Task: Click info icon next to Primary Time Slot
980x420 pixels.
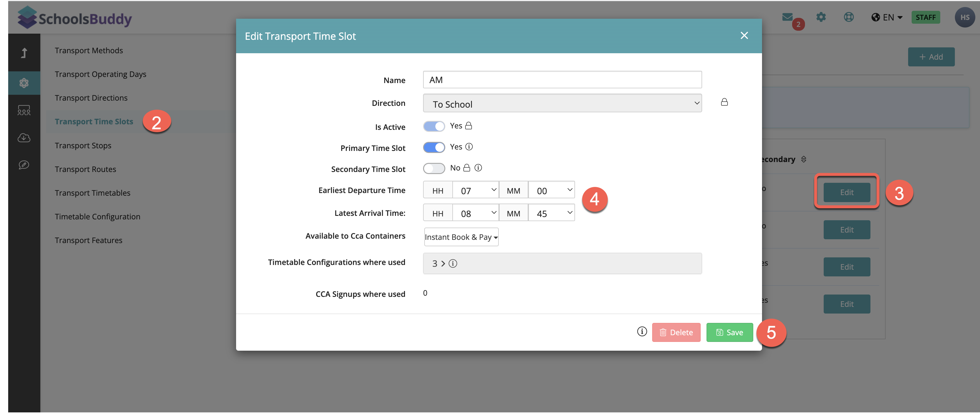Action: 469,147
